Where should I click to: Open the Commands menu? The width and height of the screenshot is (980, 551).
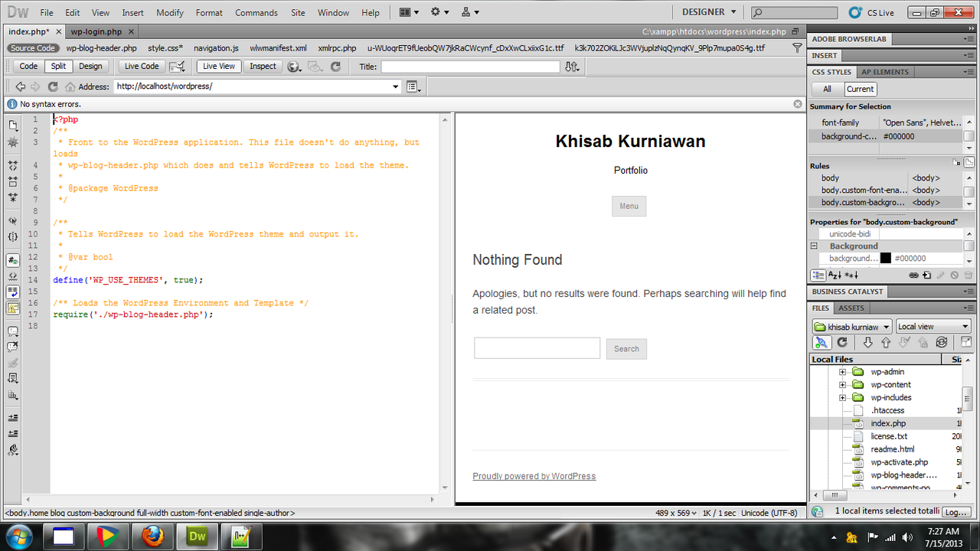tap(256, 13)
